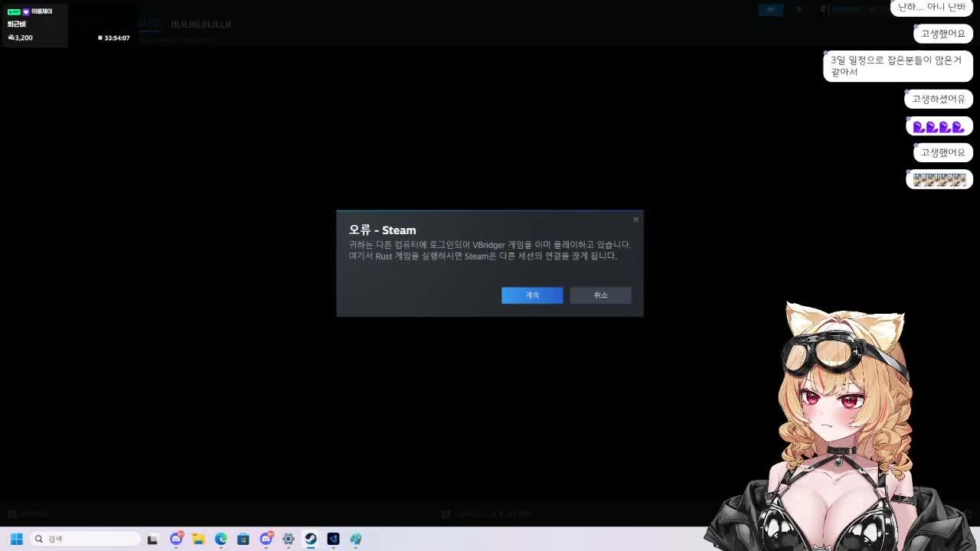Click the taskbar 검색 search box
The height and width of the screenshot is (551, 980).
85,539
